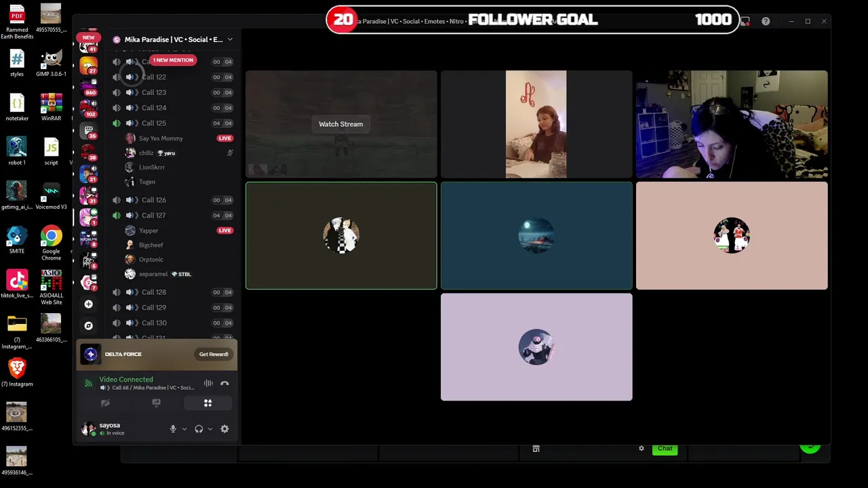Open Google Chrome desktop shortcut
Screen dimensions: 868x488
51,243
